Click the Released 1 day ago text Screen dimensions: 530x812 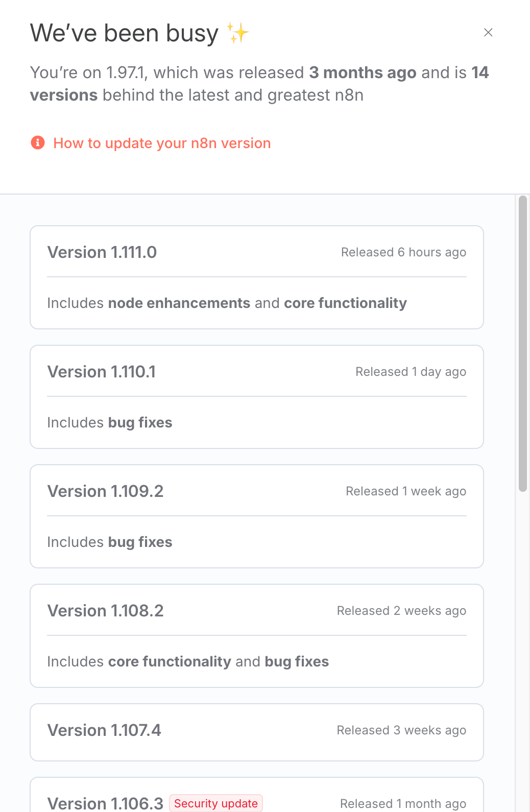coord(411,372)
